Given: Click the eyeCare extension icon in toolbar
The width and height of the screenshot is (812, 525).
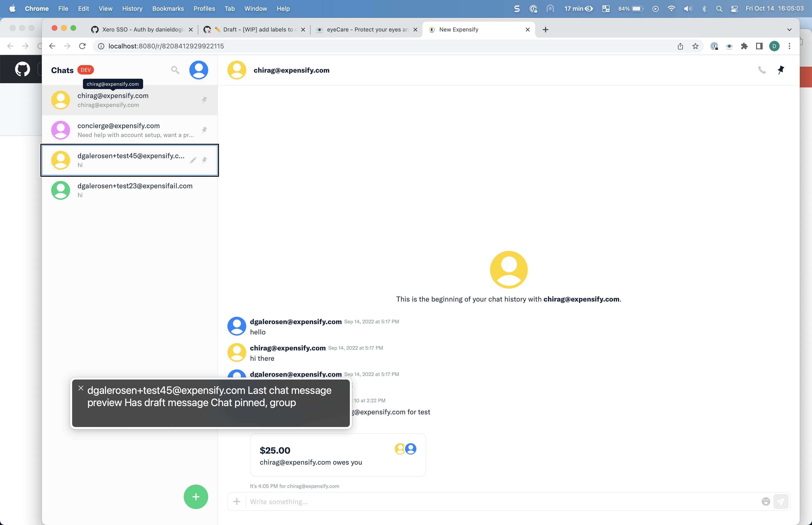Looking at the screenshot, I should (729, 46).
